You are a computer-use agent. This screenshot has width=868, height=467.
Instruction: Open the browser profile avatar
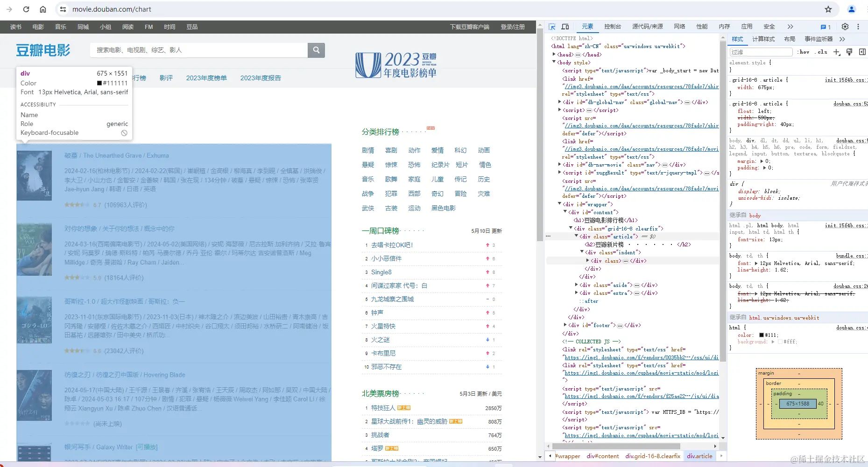(x=852, y=9)
